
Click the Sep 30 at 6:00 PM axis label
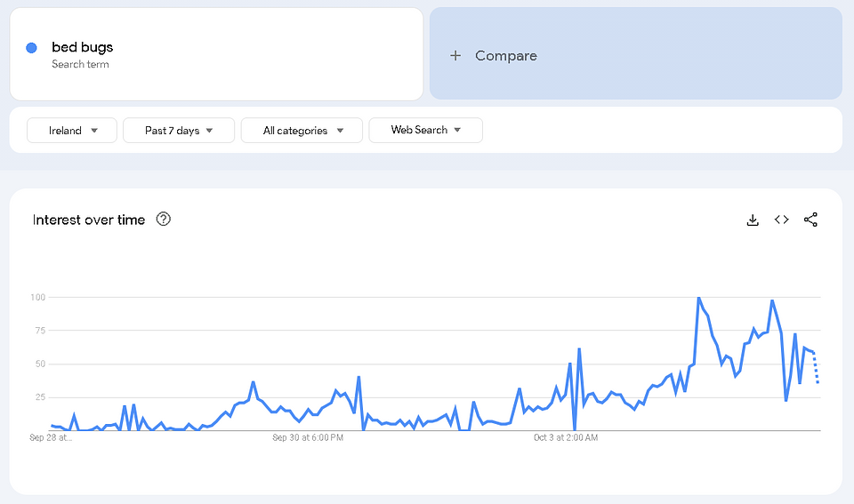pos(309,437)
